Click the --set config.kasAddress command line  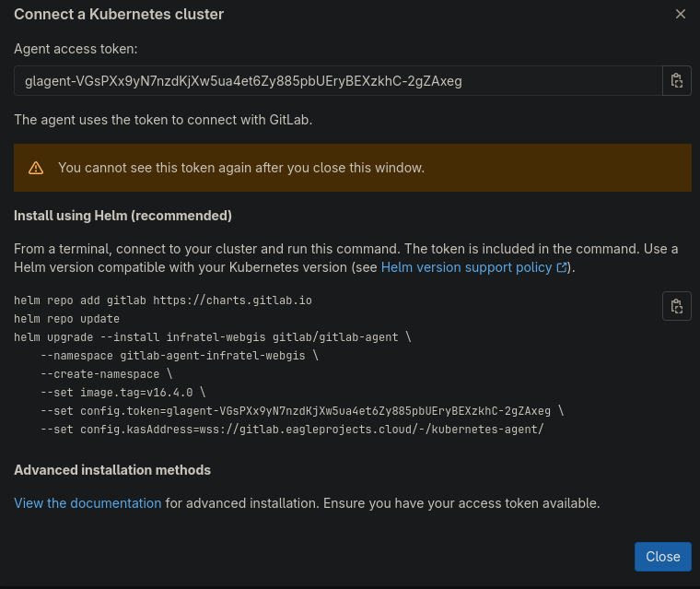point(292,430)
